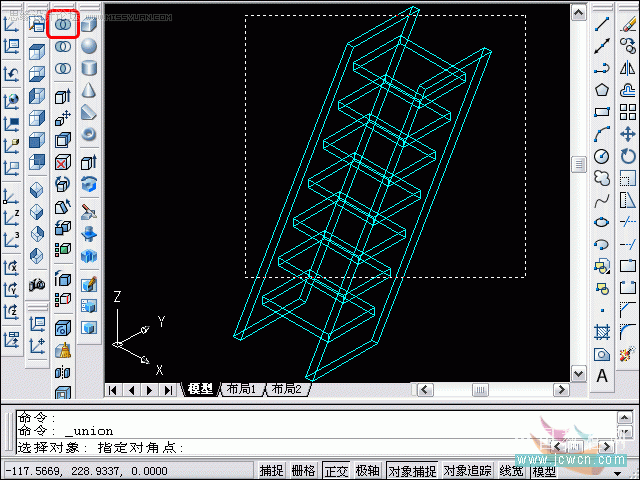The height and width of the screenshot is (480, 640).
Task: Choose the Sphere solid tool
Action: tap(89, 46)
